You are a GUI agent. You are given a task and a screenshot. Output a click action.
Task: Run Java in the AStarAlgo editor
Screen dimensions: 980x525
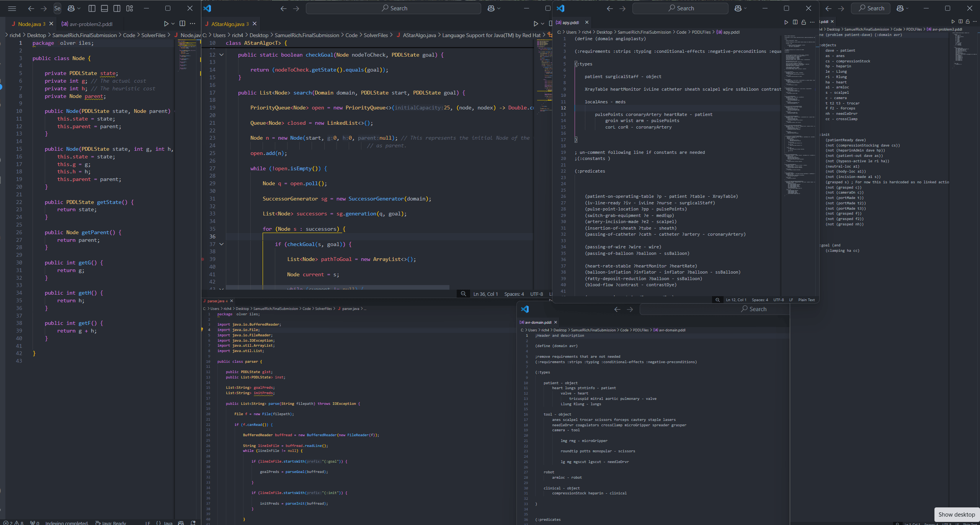[x=536, y=24]
